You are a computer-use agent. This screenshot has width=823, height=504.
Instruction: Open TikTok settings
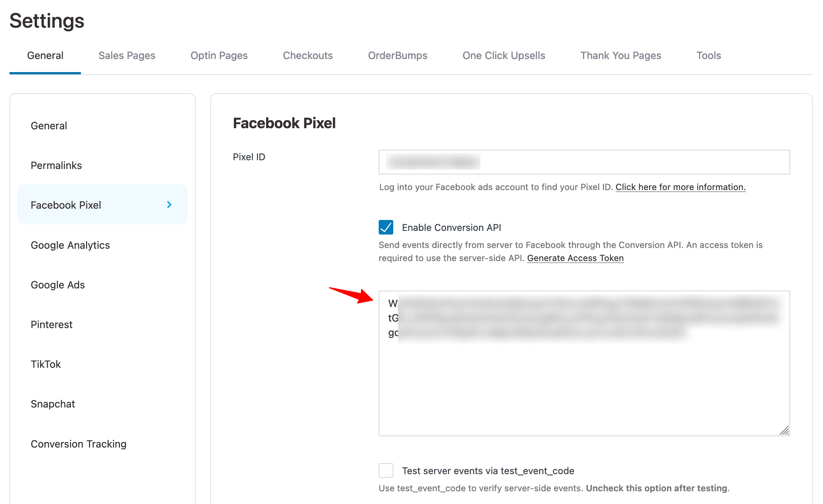[46, 364]
